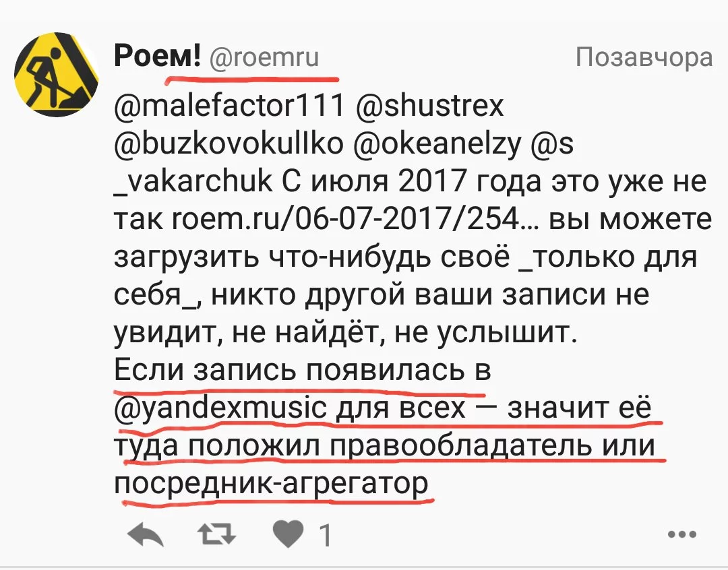Tap the like count number 1
728x570 pixels.
pyautogui.click(x=324, y=537)
